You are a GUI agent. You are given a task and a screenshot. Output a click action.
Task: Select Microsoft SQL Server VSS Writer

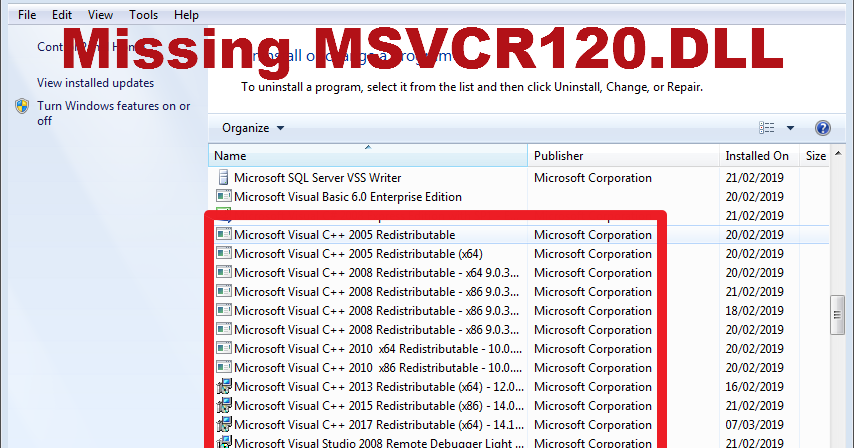click(318, 177)
